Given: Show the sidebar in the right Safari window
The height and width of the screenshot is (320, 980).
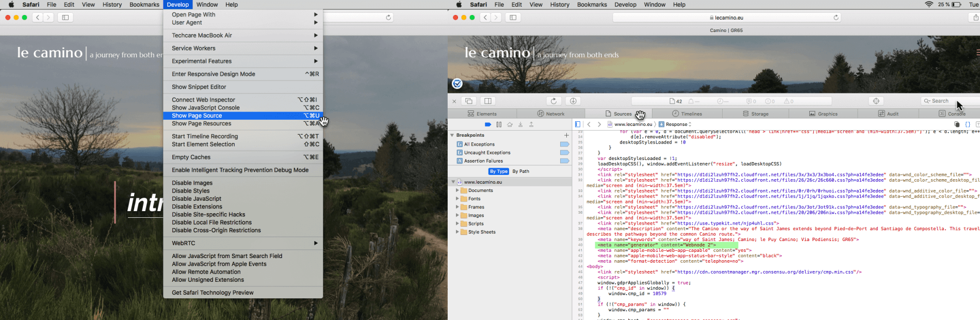Looking at the screenshot, I should pos(513,18).
